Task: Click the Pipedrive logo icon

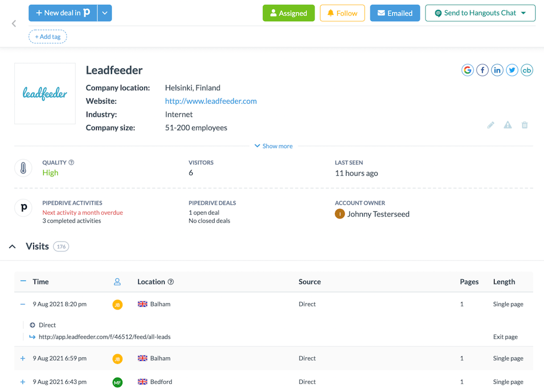Action: pos(23,208)
